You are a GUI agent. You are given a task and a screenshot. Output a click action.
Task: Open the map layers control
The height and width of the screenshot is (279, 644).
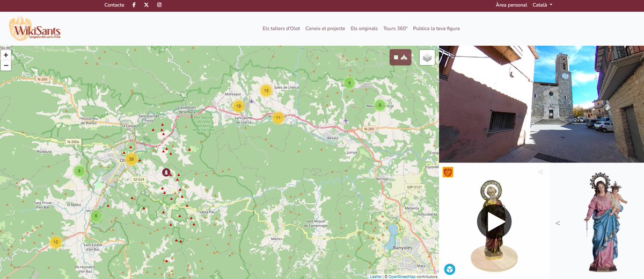427,57
